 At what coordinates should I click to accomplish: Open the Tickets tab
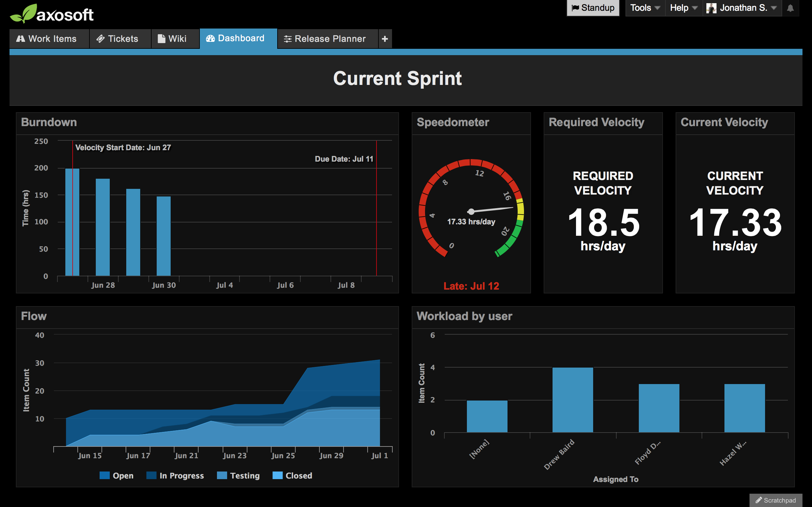(x=117, y=39)
